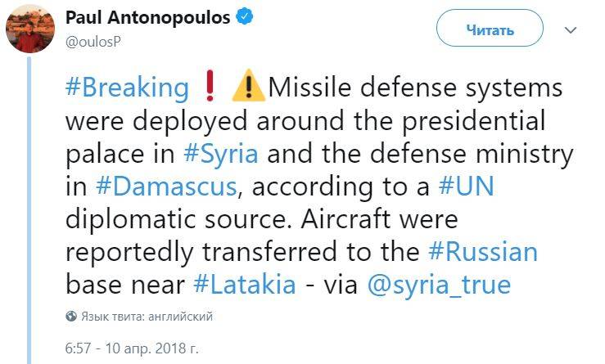Click the tweet timestamp 6:57 - 10 апр. 2018
The height and width of the screenshot is (364, 605).
click(x=130, y=347)
